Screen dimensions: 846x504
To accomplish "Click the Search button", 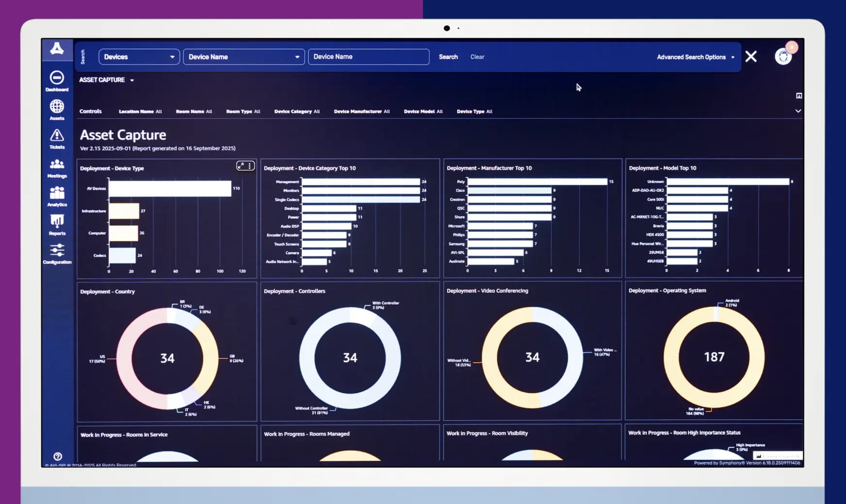I will click(448, 57).
